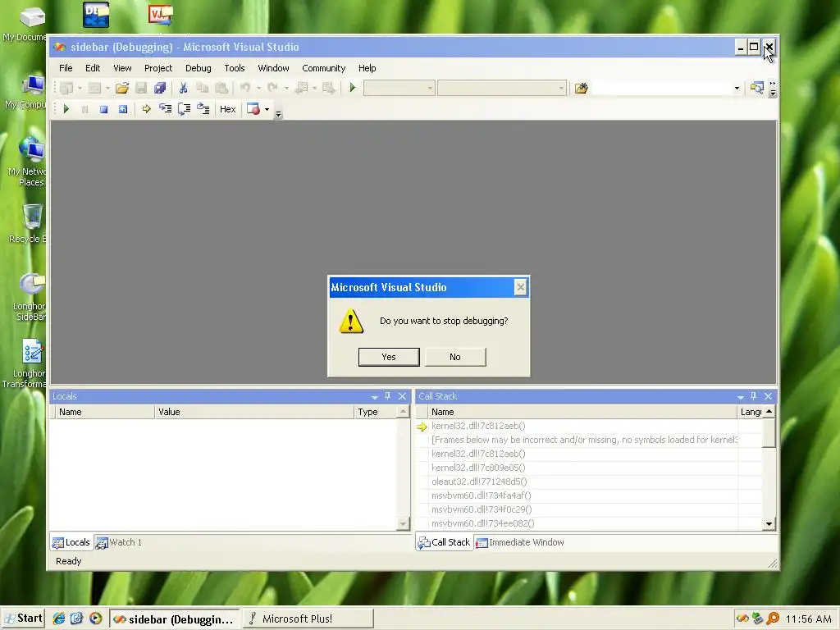Open the Community menu
This screenshot has height=630, width=840.
coord(323,68)
